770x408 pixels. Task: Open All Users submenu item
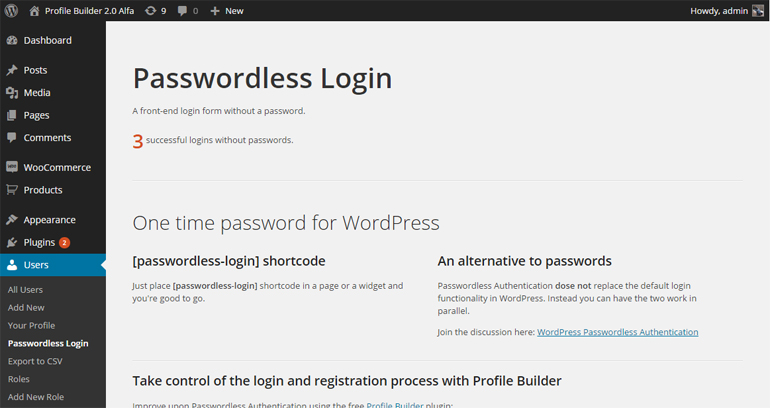pos(26,290)
